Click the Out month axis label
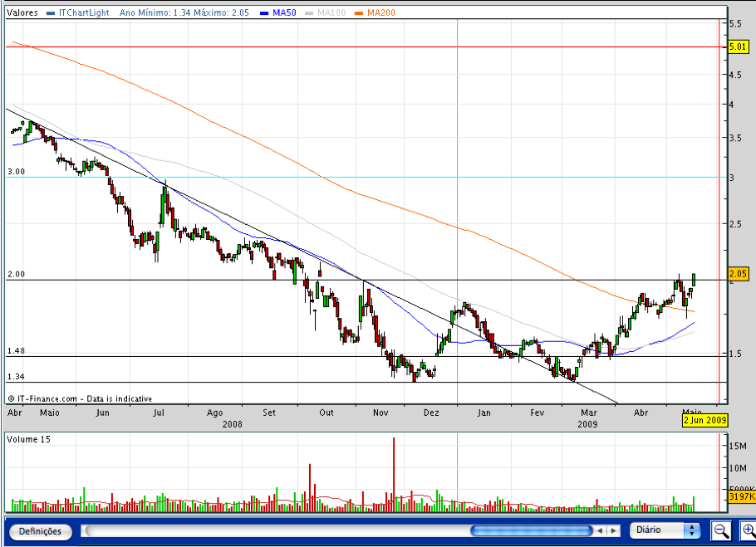 pos(326,413)
